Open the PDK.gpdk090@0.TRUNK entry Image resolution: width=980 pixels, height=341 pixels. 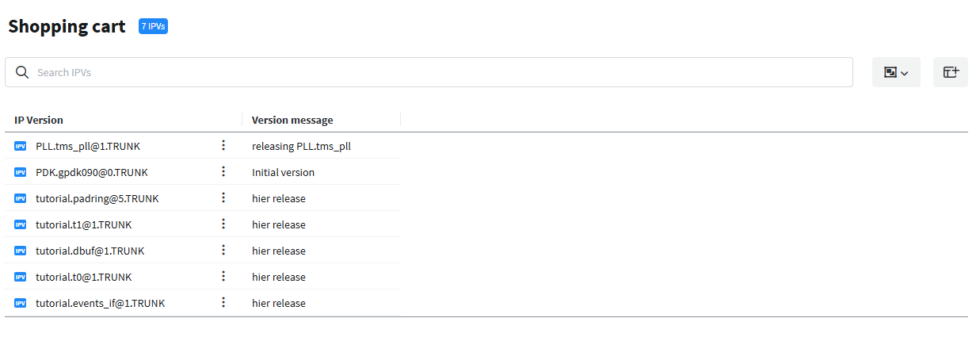click(x=91, y=172)
